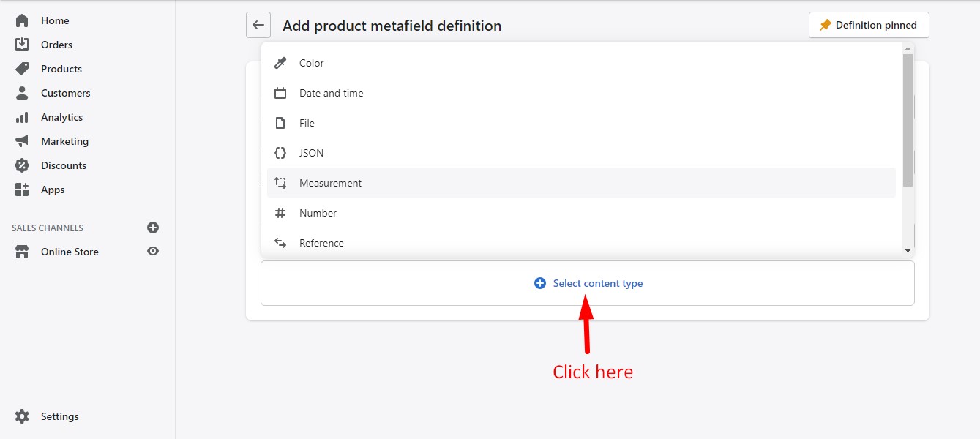Open Online Store from sales channels

pyautogui.click(x=70, y=251)
